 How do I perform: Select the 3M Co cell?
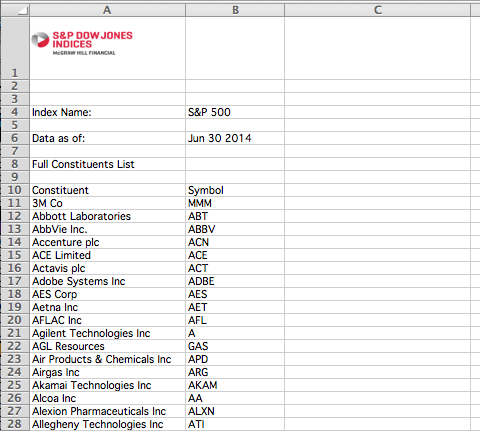[x=107, y=203]
